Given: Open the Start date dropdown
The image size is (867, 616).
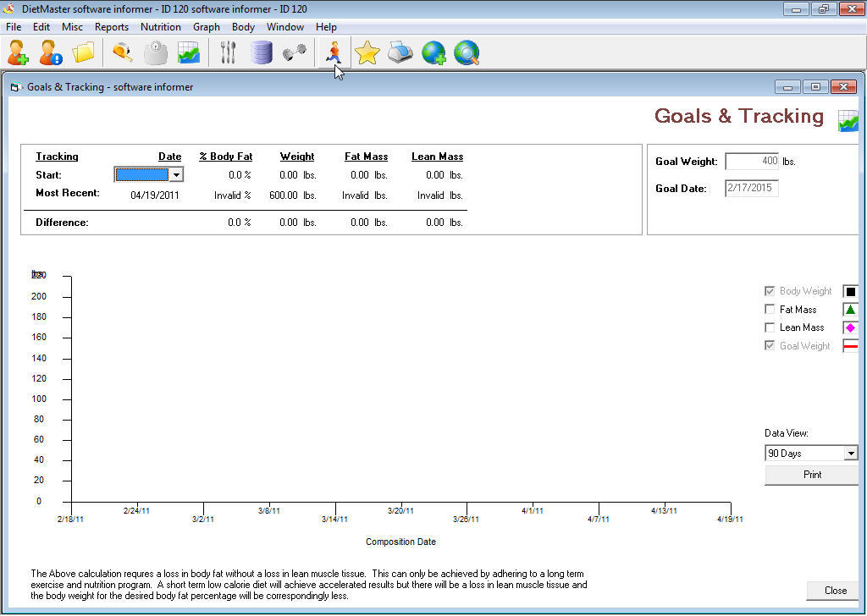Looking at the screenshot, I should 176,174.
